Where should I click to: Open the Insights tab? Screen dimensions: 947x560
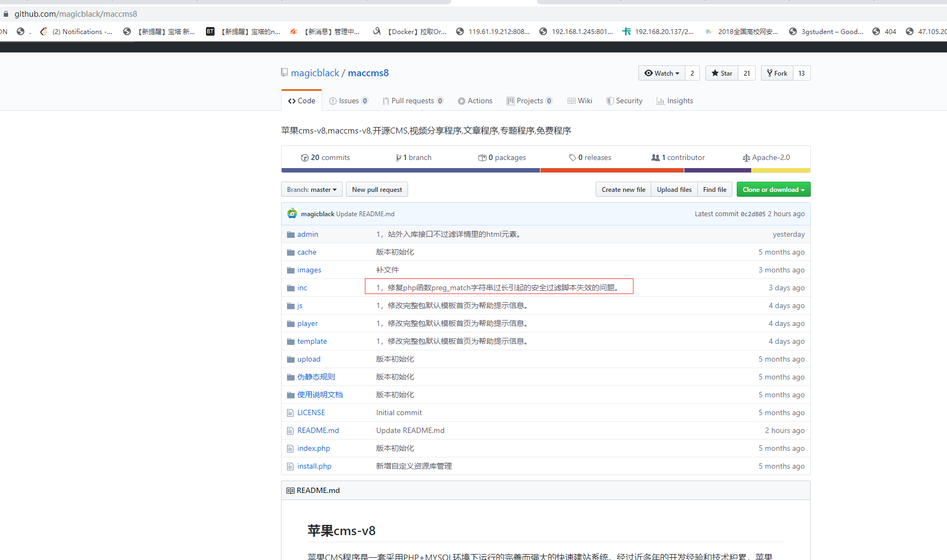(x=675, y=101)
